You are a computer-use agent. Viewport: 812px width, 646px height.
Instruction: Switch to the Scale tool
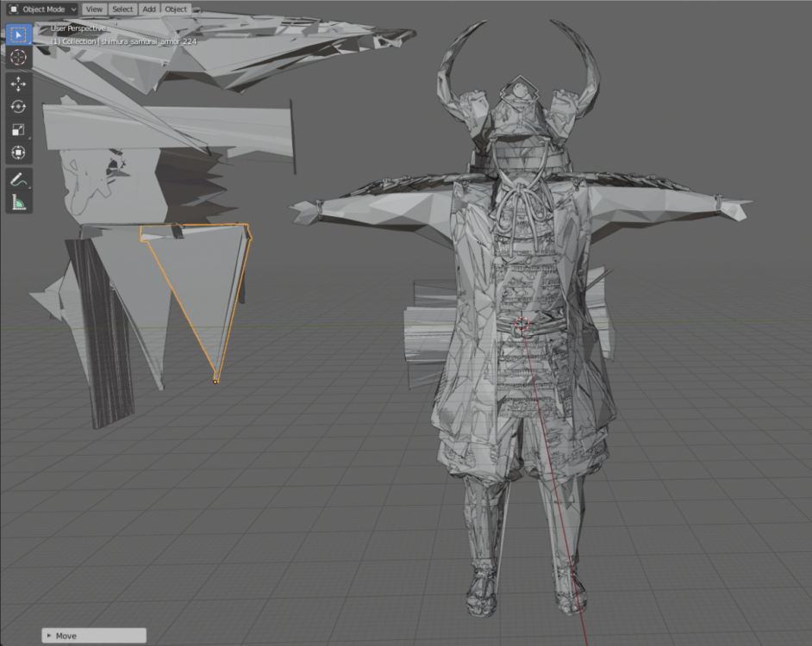point(19,130)
